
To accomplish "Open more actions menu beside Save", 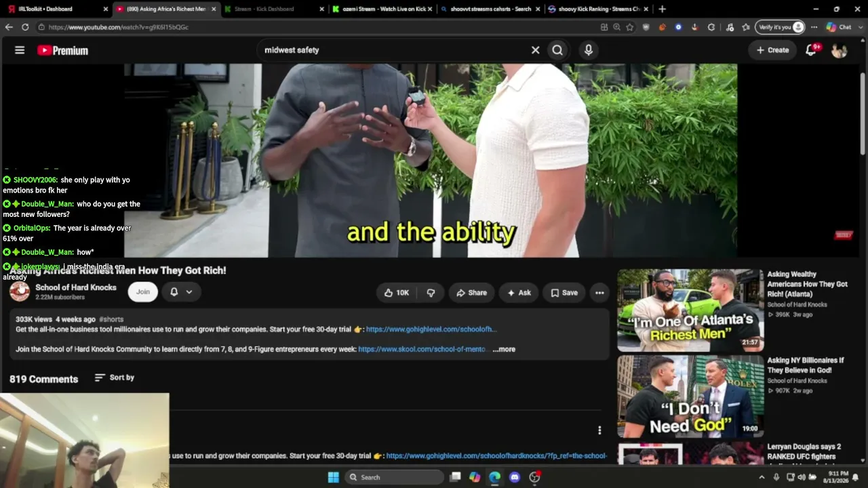I will click(x=599, y=293).
